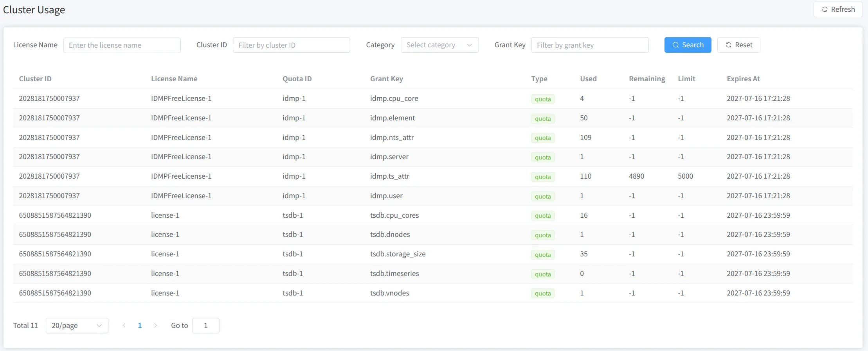
Task: Click the Limit column header
Action: [x=686, y=79]
